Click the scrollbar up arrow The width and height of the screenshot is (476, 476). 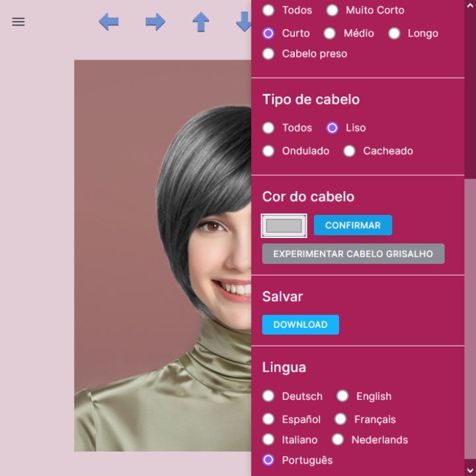(x=470, y=6)
